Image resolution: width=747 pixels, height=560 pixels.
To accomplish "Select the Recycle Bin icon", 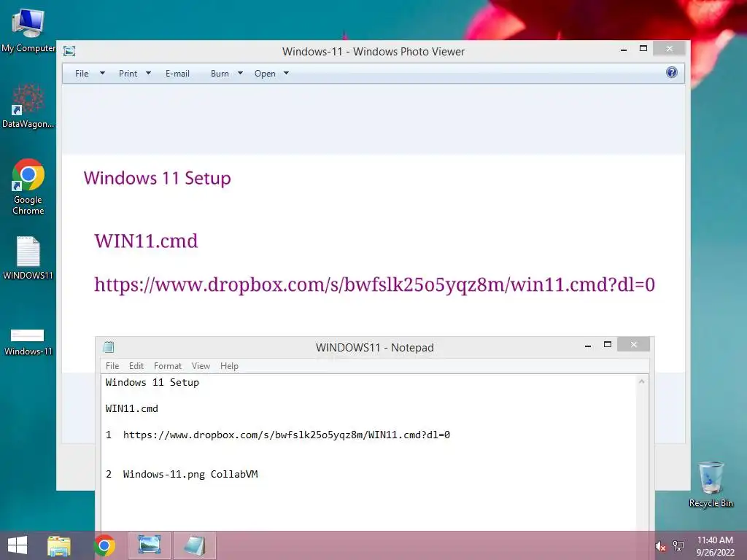I will pyautogui.click(x=711, y=484).
